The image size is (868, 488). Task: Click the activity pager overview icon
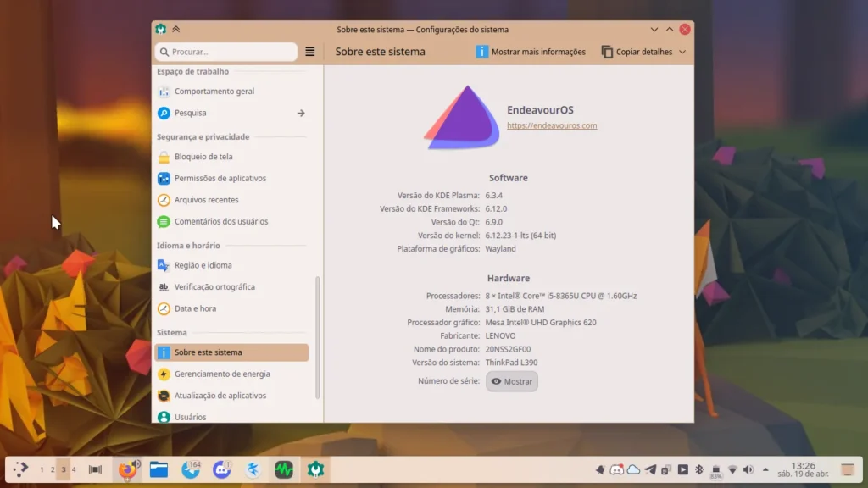95,469
